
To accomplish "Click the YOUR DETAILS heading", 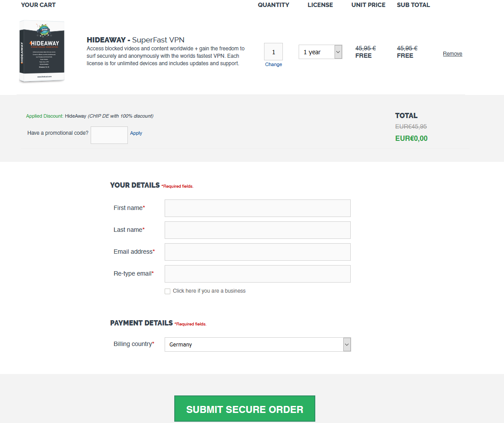I will (x=135, y=185).
